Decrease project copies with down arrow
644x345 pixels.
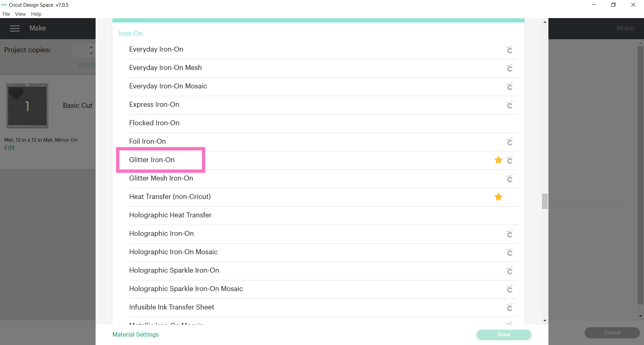[x=91, y=54]
